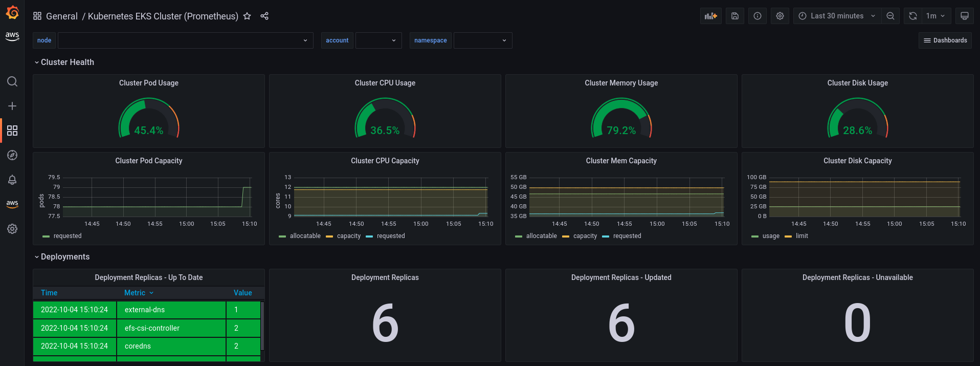Open the Dashboards links button

click(x=945, y=40)
